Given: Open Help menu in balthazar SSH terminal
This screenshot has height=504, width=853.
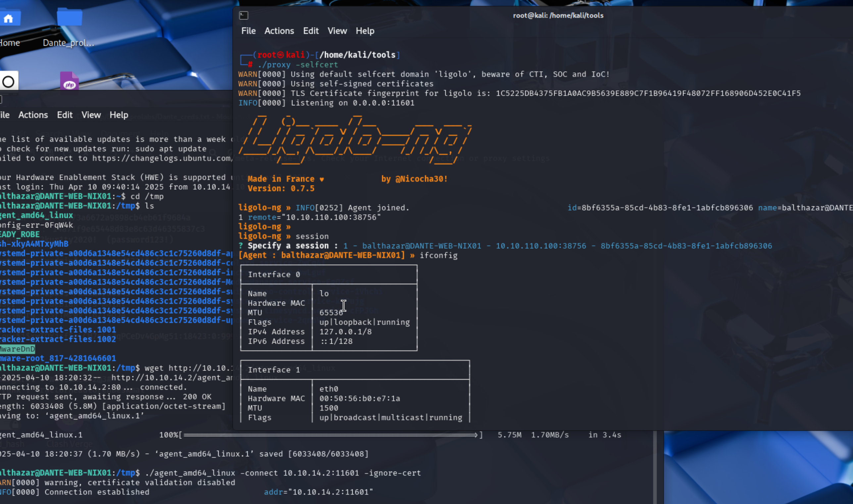Looking at the screenshot, I should [x=119, y=115].
